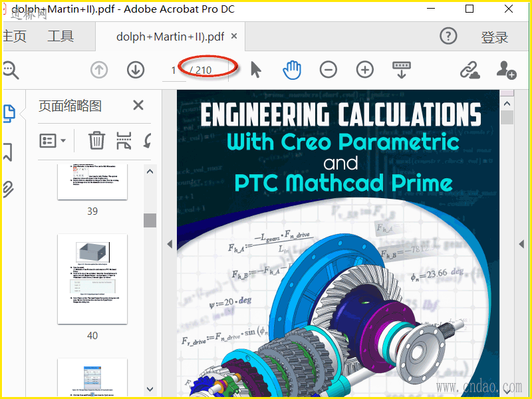
Task: Open the help question mark icon
Action: coord(448,36)
